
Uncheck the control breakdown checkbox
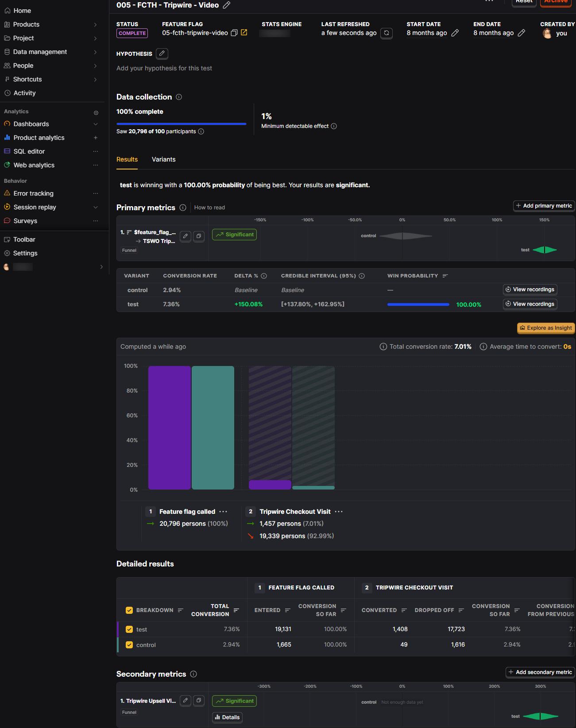(x=129, y=645)
